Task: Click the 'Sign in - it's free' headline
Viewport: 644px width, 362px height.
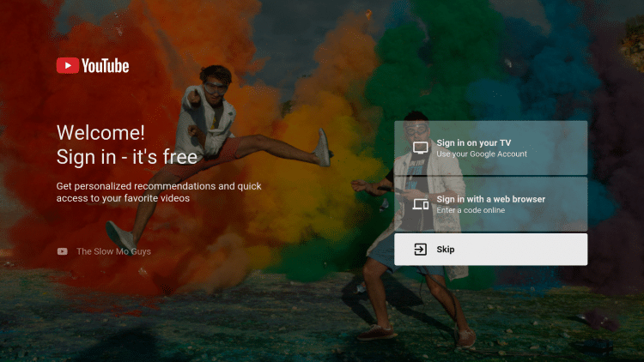Action: pos(127,157)
